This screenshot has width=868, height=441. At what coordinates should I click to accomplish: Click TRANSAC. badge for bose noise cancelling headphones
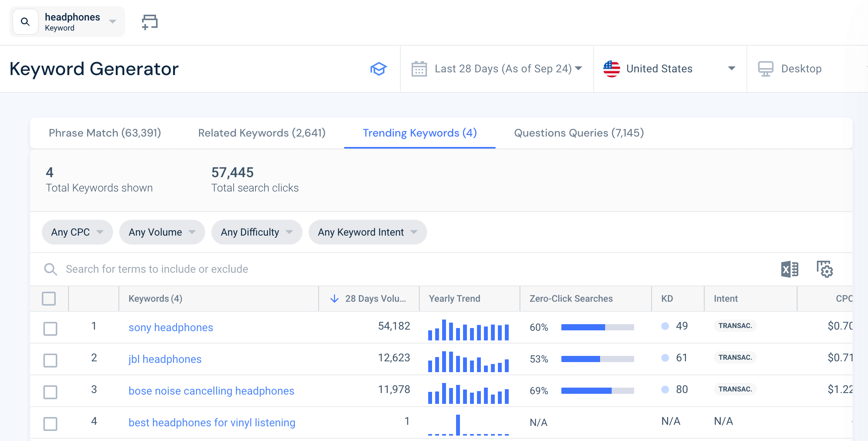point(735,389)
